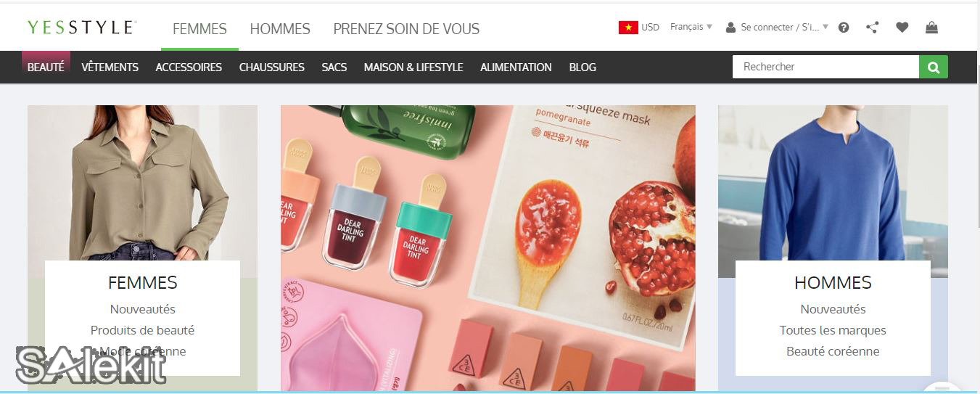Open the shopping bag icon

pyautogui.click(x=931, y=28)
